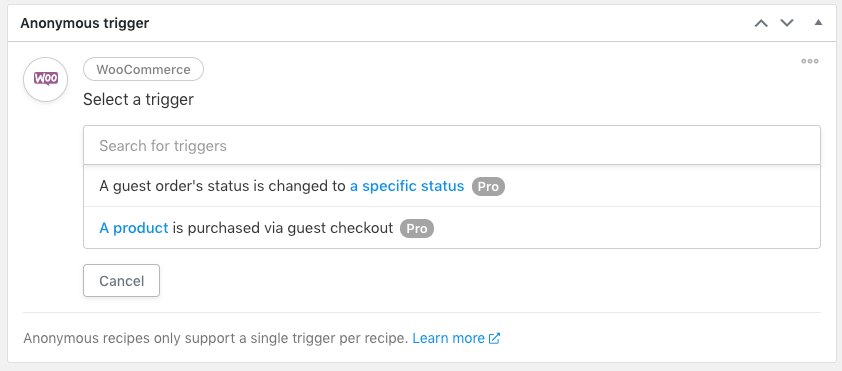Move the Anonymous trigger panel down

(787, 23)
